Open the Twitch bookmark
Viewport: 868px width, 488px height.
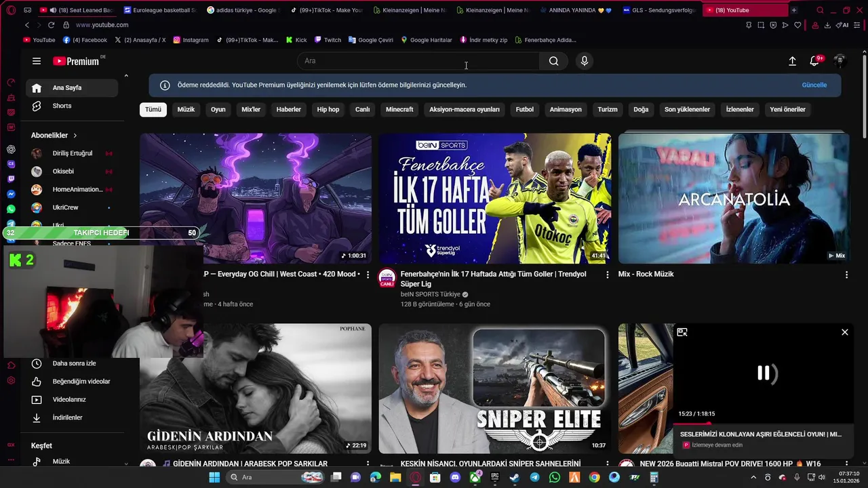tap(328, 40)
